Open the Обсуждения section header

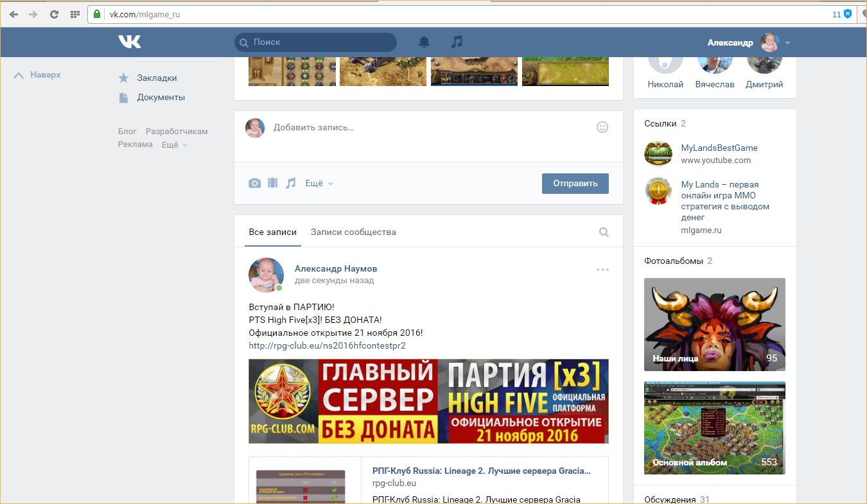(x=670, y=499)
